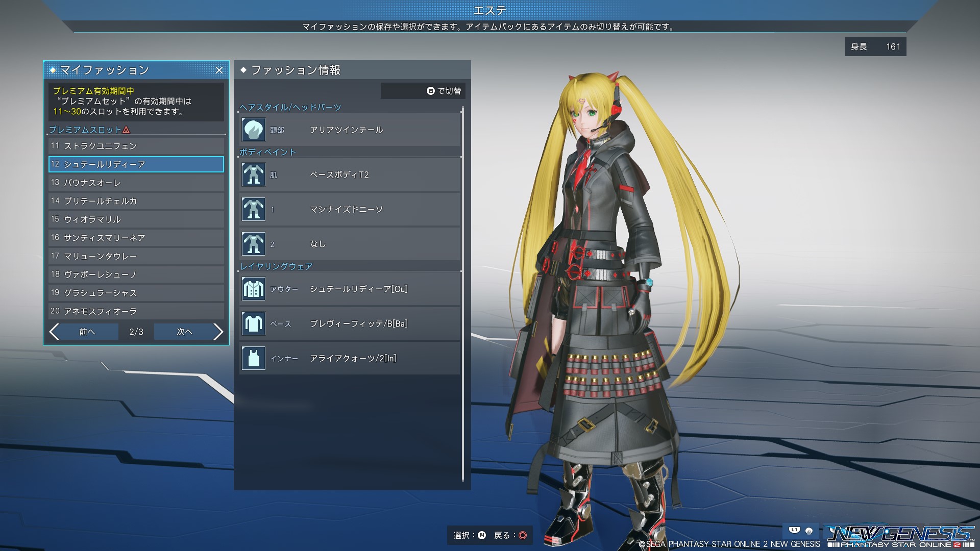The width and height of the screenshot is (980, 551).
Task: Click the fashion info panel scrollbar
Action: point(463,294)
